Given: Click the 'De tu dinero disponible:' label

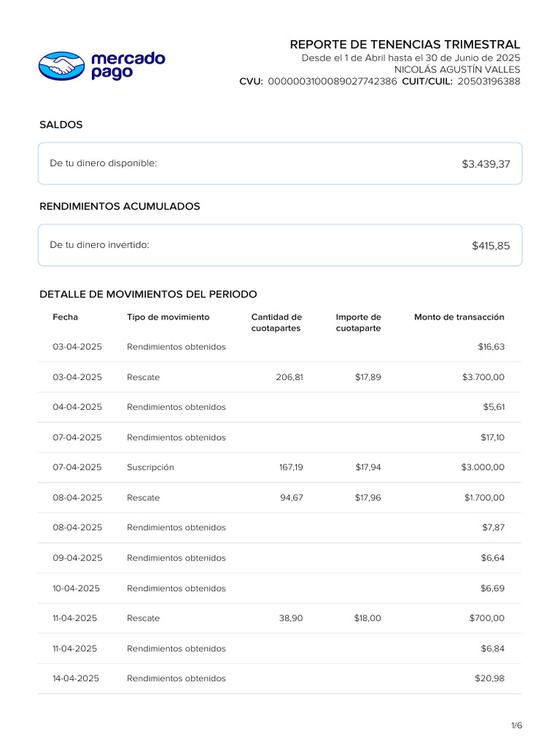Looking at the screenshot, I should coord(104,163).
